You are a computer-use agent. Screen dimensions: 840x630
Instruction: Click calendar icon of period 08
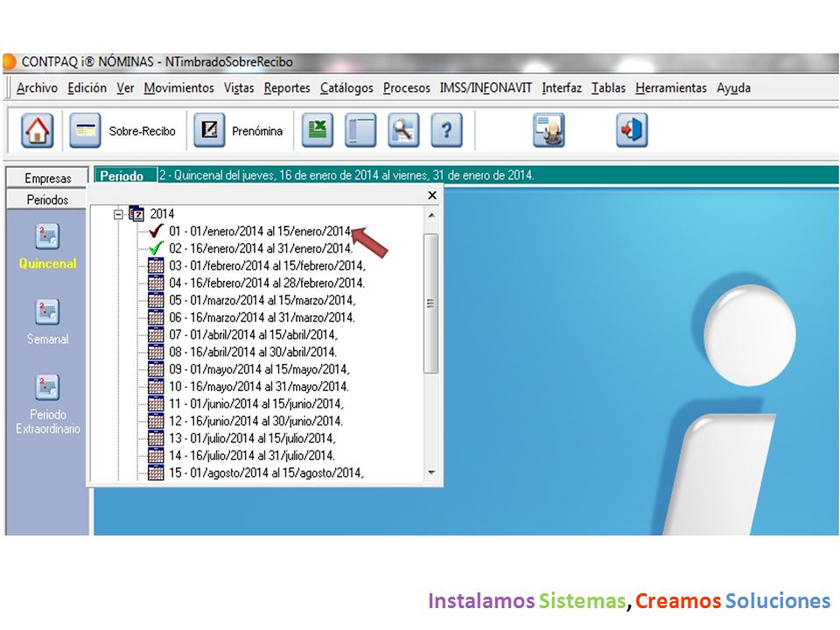tap(156, 352)
